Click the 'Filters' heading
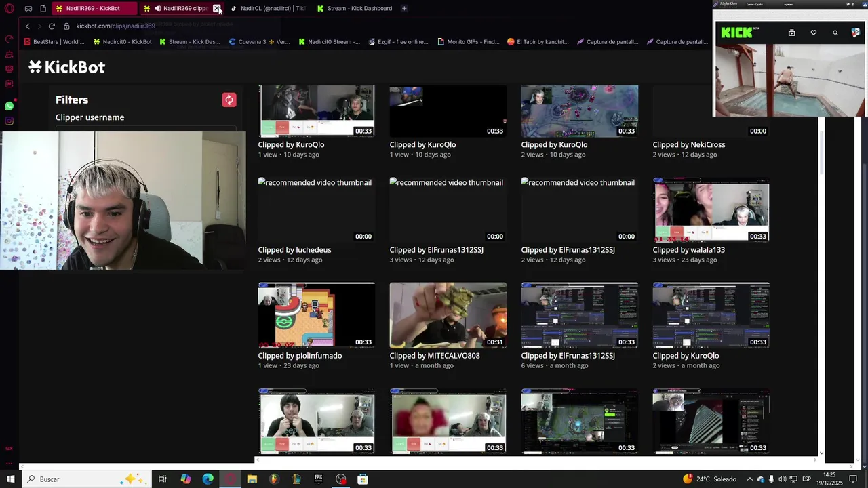The width and height of the screenshot is (868, 488). pos(72,100)
